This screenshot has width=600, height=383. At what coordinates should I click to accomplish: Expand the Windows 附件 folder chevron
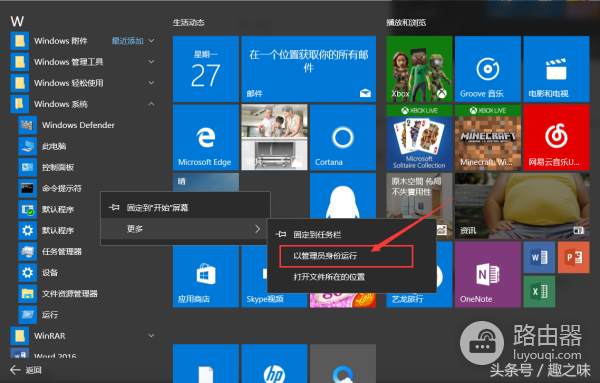(152, 41)
